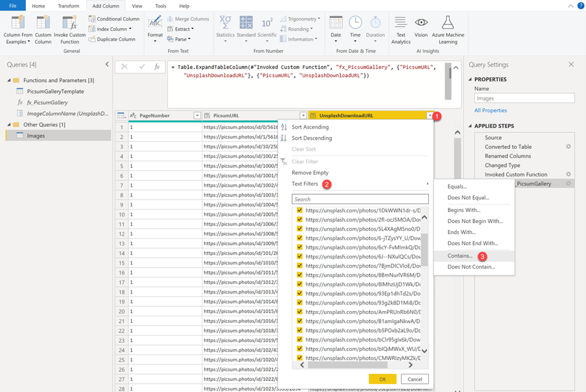Choose Contains... text filter

pyautogui.click(x=460, y=256)
